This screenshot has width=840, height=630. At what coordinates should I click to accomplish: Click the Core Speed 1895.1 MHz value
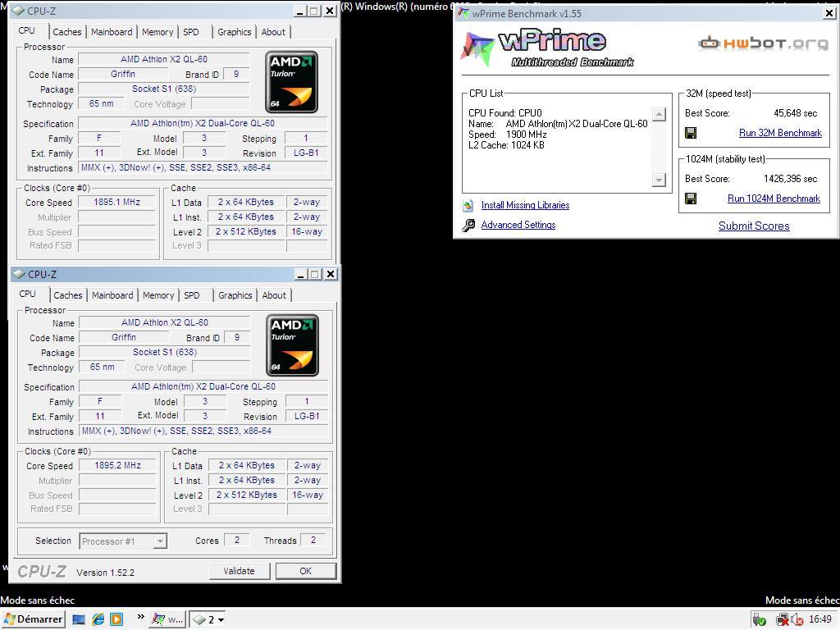[116, 203]
